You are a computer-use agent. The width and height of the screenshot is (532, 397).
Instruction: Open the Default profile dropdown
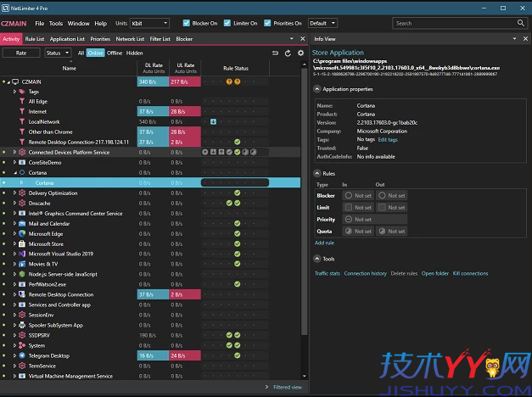click(322, 23)
